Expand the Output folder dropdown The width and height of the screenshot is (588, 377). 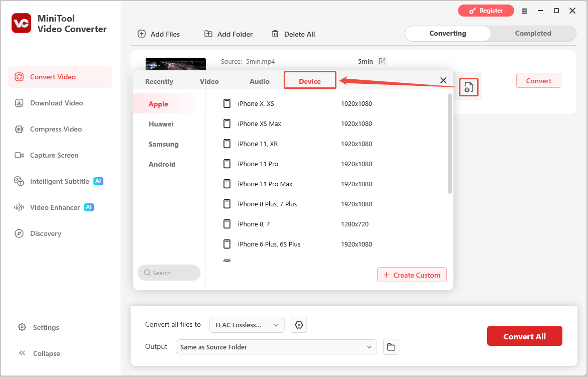[276, 347]
